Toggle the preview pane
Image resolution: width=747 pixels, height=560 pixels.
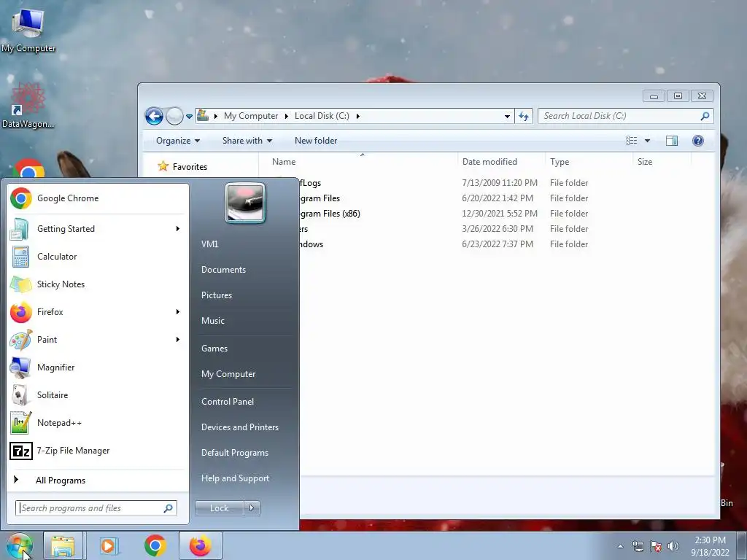pyautogui.click(x=672, y=141)
